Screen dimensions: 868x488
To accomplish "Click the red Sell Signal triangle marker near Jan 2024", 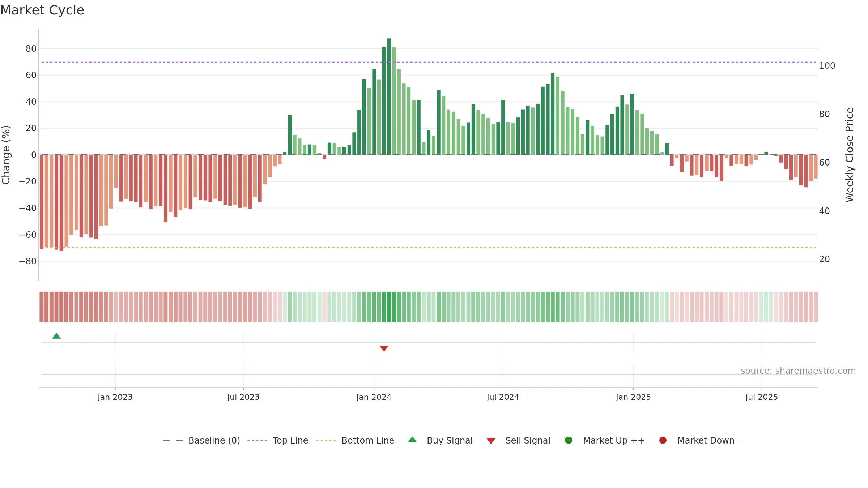I will [x=384, y=348].
